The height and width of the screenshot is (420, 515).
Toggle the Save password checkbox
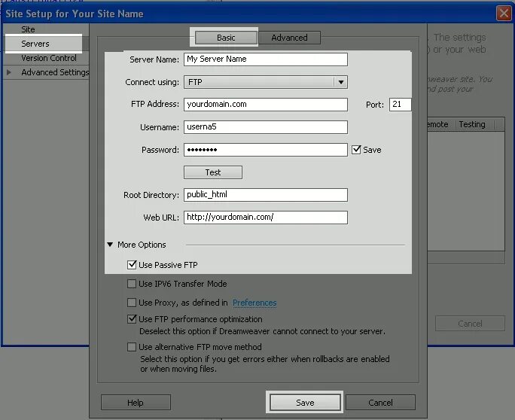356,150
